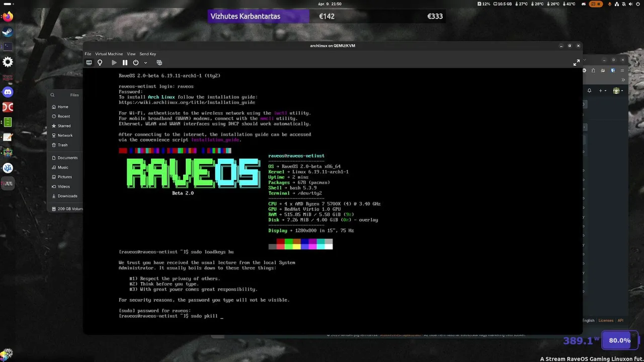The width and height of the screenshot is (644, 362).
Task: Open the wired network icon in top bar
Action: [617, 4]
